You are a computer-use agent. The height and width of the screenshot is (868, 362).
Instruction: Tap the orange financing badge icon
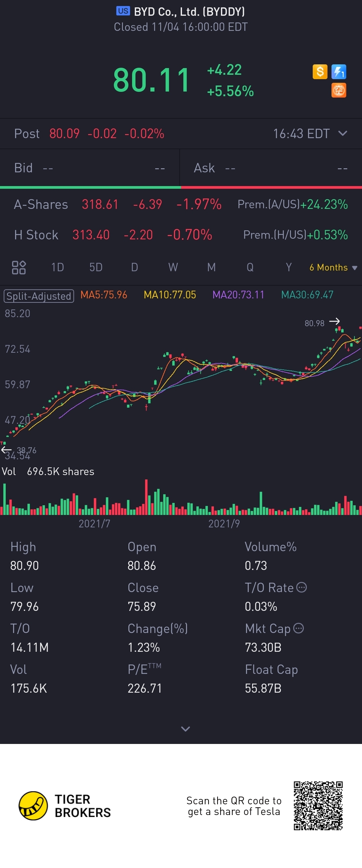pos(339,90)
